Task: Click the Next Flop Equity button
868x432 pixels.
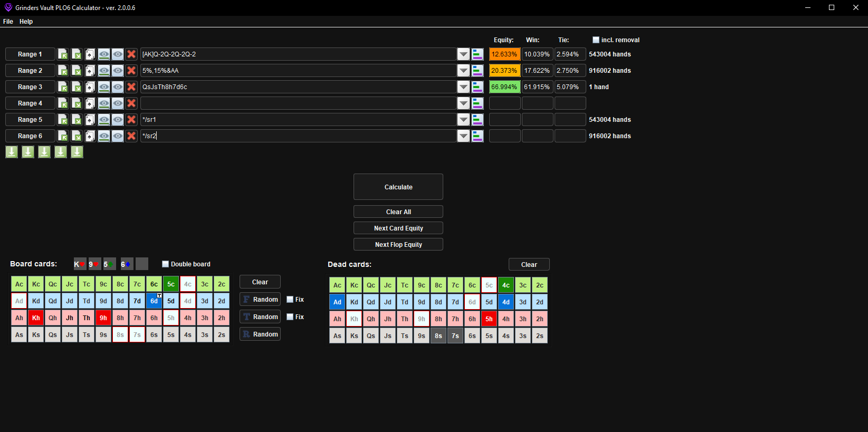Action: point(398,245)
